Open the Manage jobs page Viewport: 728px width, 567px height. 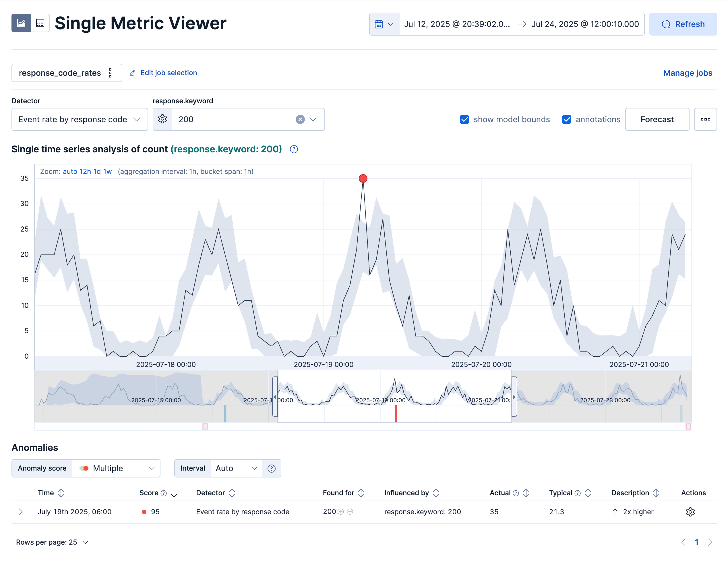[x=687, y=73]
